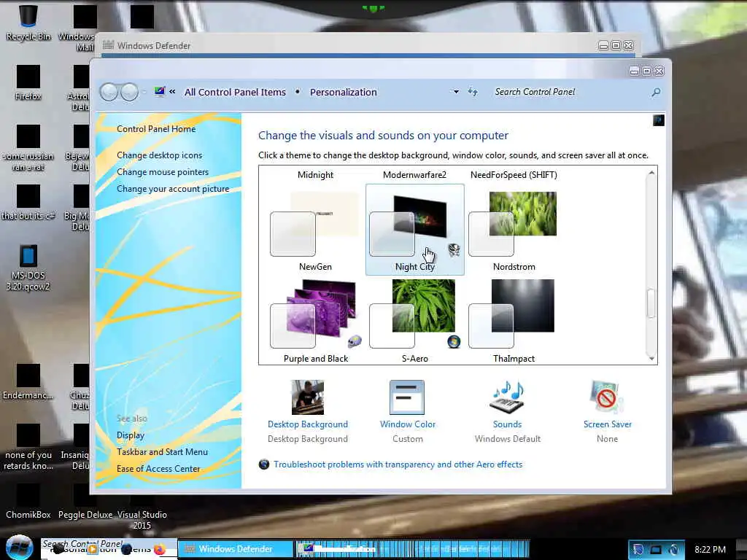Screen dimensions: 747x560
Task: Click the NeedForSpeed (SHIFT) theme label
Action: click(x=514, y=175)
